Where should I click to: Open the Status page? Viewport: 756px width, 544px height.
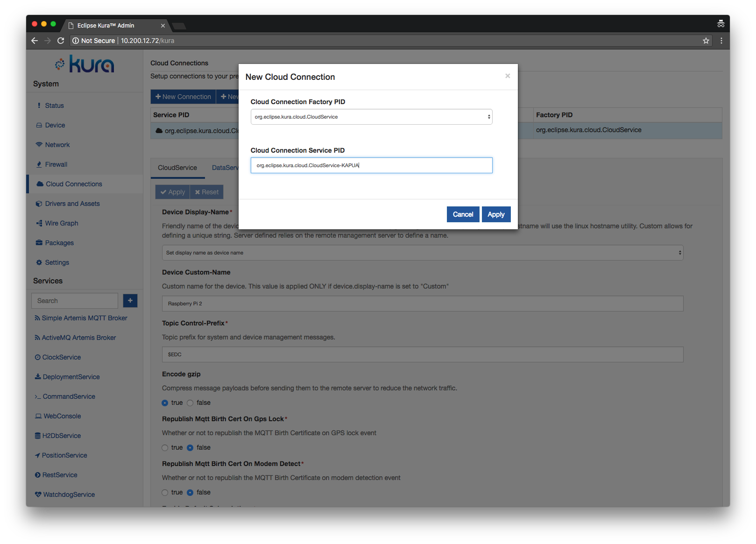click(54, 106)
